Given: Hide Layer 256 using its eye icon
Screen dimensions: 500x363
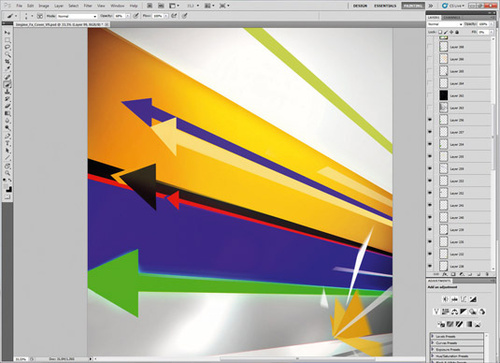Looking at the screenshot, I should 430,120.
